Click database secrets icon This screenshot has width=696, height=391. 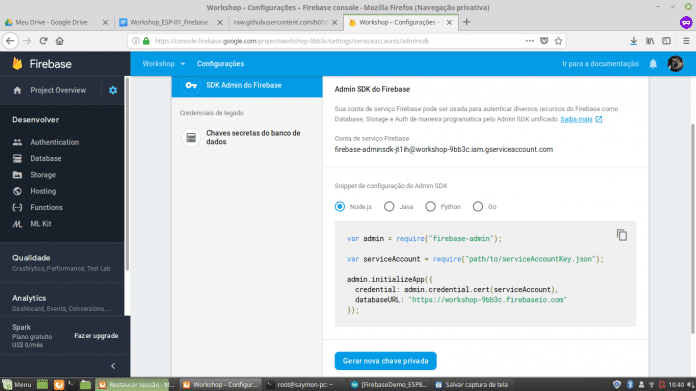click(x=191, y=138)
